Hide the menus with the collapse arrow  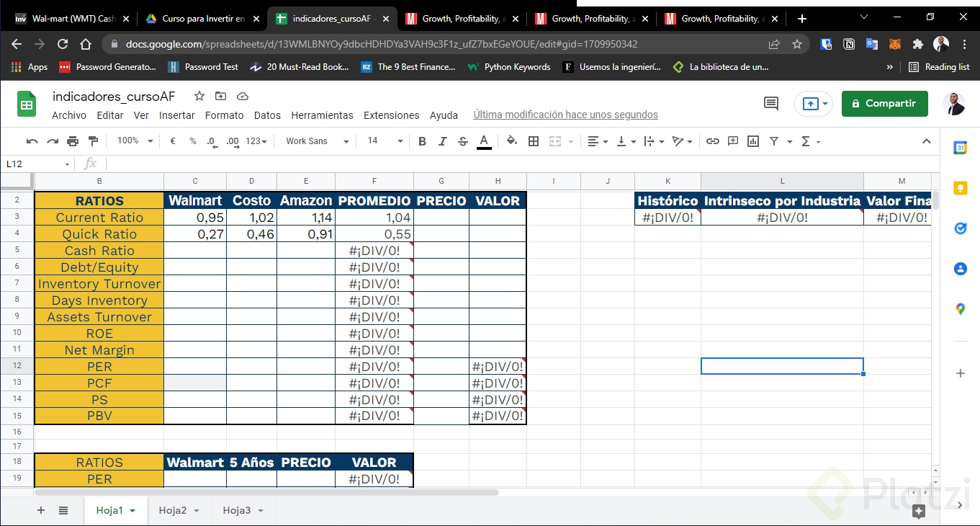click(x=927, y=141)
